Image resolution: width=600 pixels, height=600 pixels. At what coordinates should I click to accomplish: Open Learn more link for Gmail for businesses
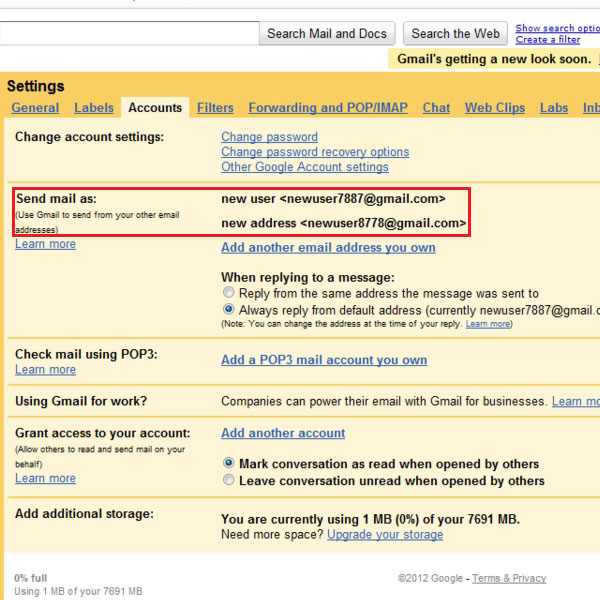[576, 401]
